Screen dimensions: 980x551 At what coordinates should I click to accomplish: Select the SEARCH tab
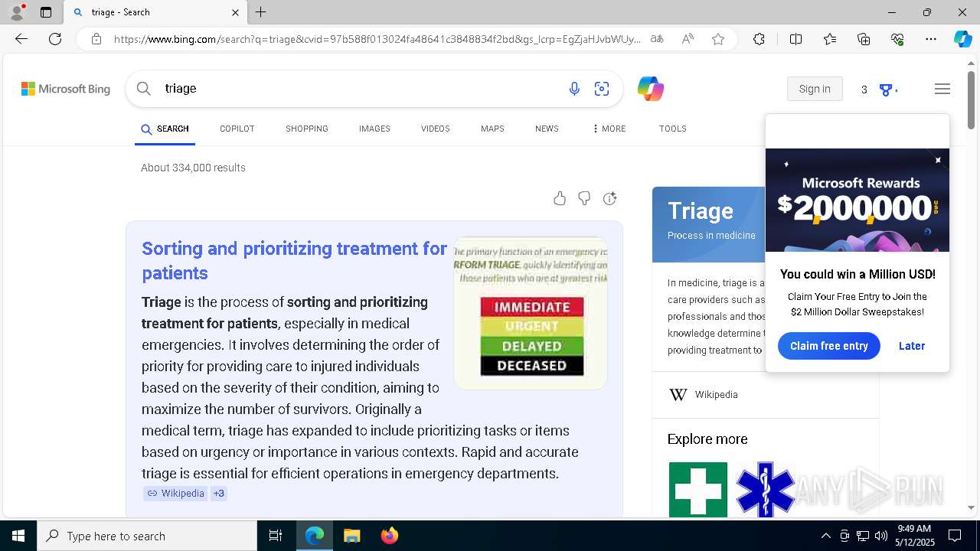coord(165,129)
